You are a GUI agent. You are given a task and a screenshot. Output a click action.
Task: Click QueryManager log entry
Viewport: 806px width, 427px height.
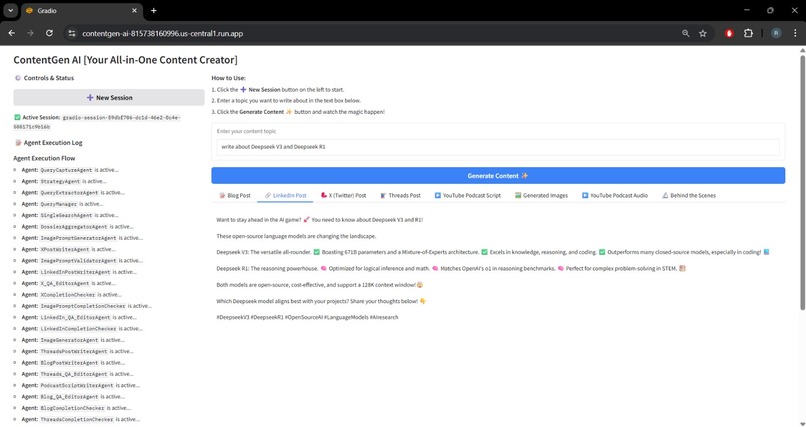click(x=62, y=204)
